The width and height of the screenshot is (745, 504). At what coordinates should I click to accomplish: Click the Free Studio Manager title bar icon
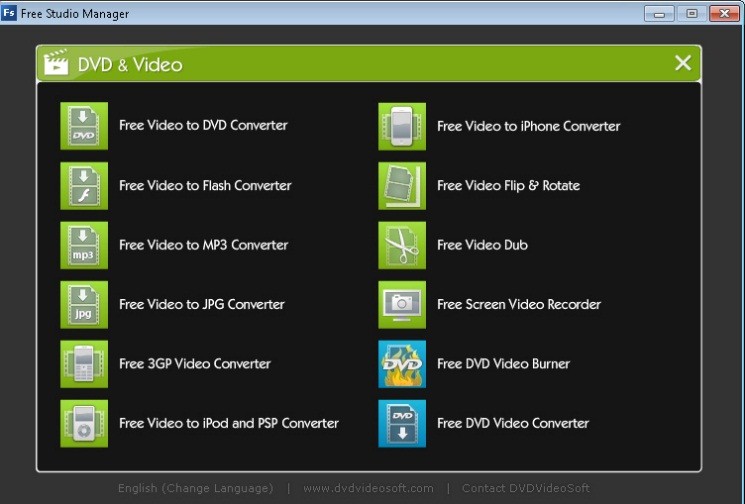[9, 13]
